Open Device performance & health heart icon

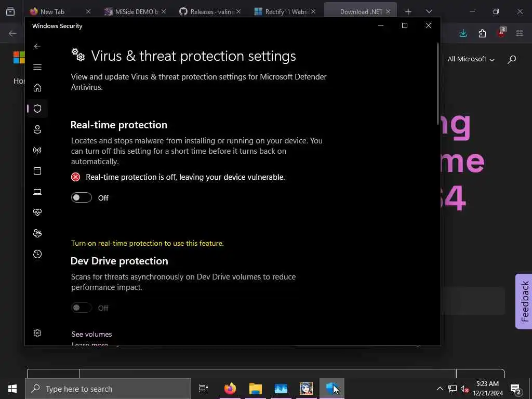pyautogui.click(x=37, y=212)
